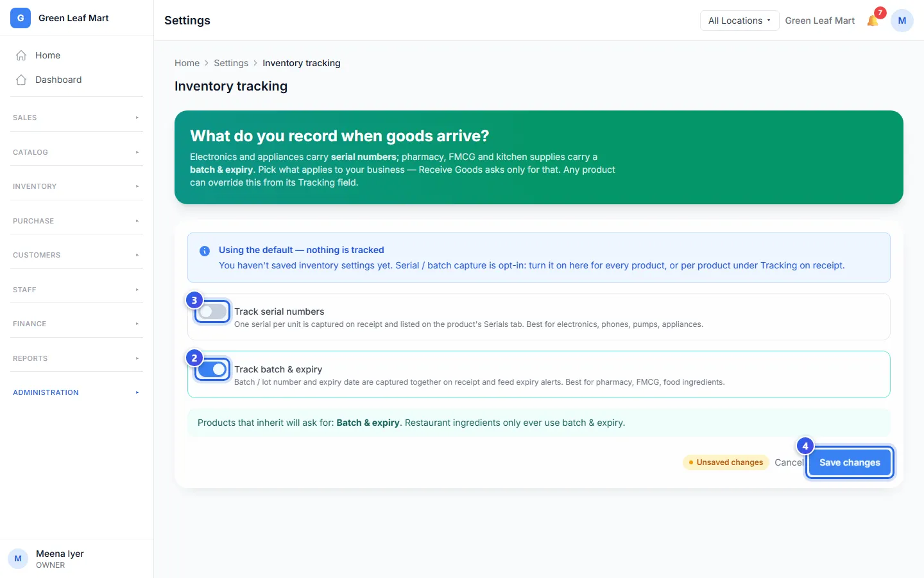Expand the Inventory section
This screenshot has width=924, height=578.
77,186
